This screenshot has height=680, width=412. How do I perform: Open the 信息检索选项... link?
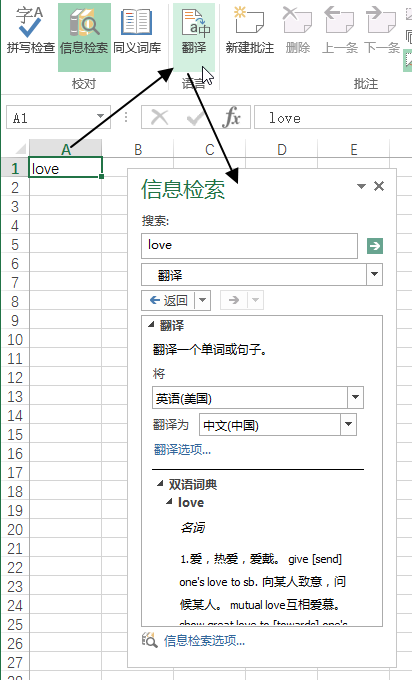[204, 641]
